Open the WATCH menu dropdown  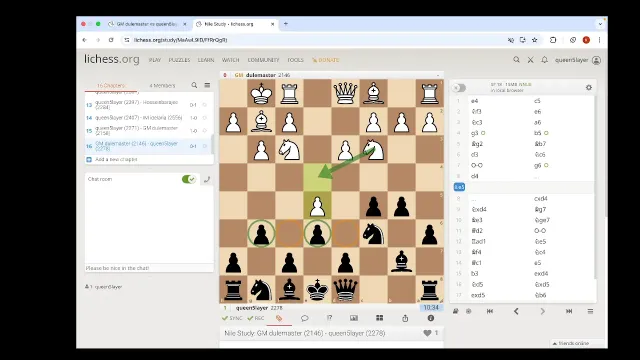(x=231, y=60)
